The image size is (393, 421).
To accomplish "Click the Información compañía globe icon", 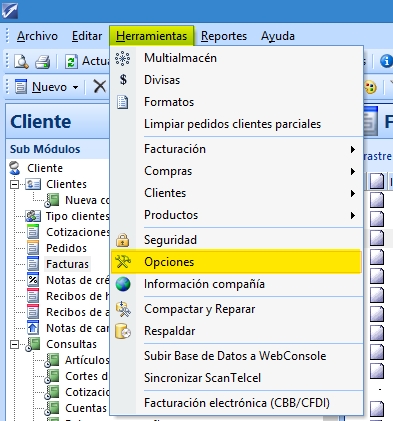I will pyautogui.click(x=123, y=284).
